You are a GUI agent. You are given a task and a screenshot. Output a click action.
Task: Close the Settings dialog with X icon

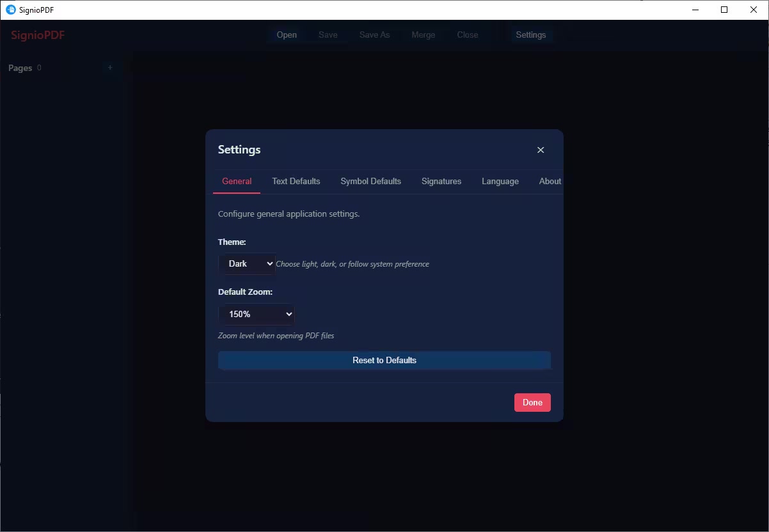(x=541, y=150)
